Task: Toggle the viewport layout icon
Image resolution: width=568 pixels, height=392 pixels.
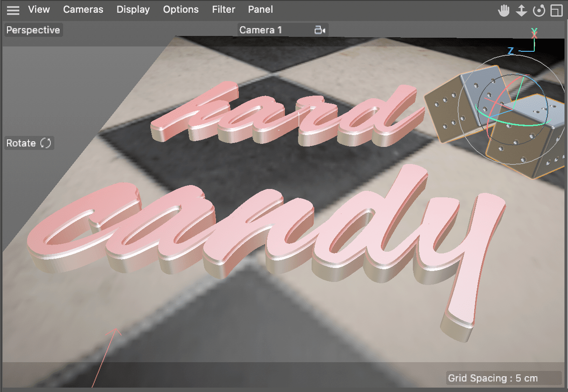Action: click(556, 10)
